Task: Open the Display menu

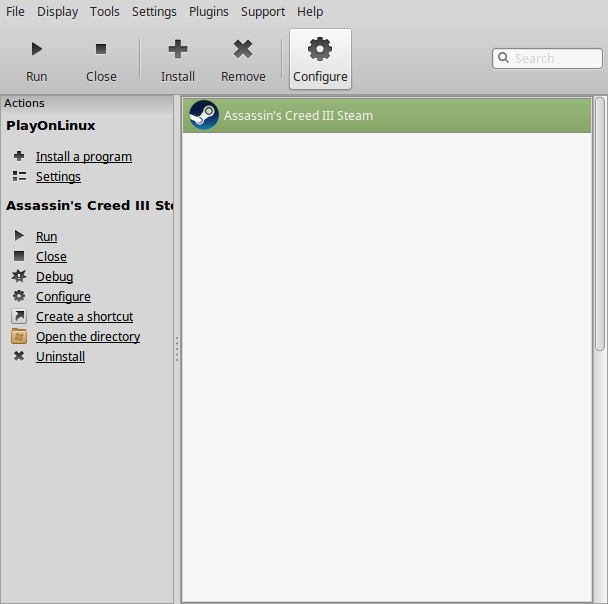Action: (x=57, y=12)
